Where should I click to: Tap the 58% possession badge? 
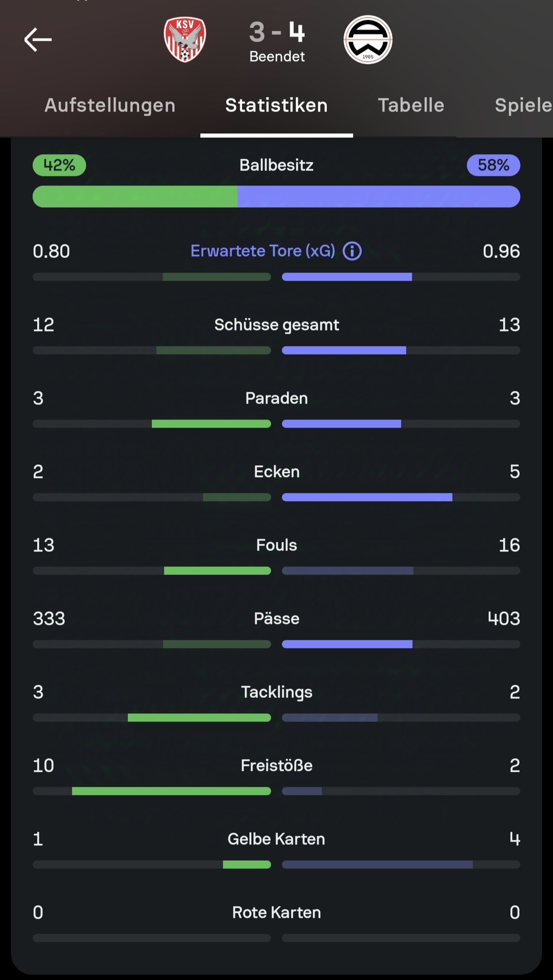(x=494, y=165)
